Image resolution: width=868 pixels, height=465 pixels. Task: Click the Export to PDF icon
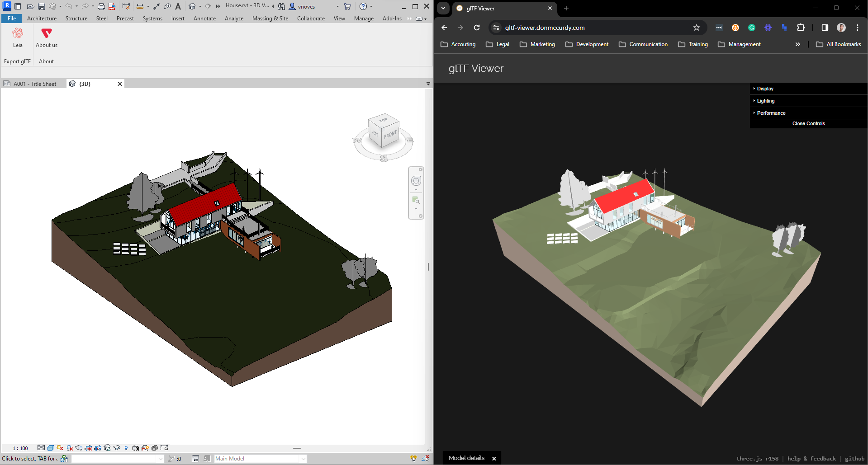tap(112, 6)
